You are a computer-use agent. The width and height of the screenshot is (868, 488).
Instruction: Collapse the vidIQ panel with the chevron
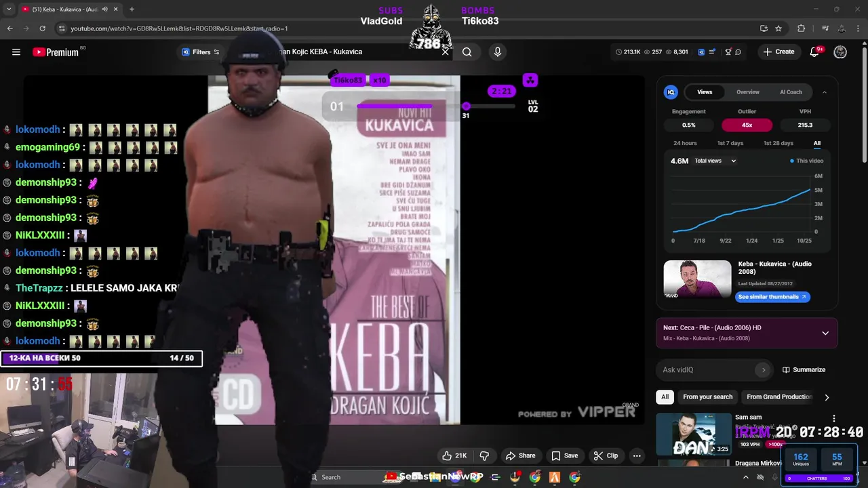pos(825,92)
